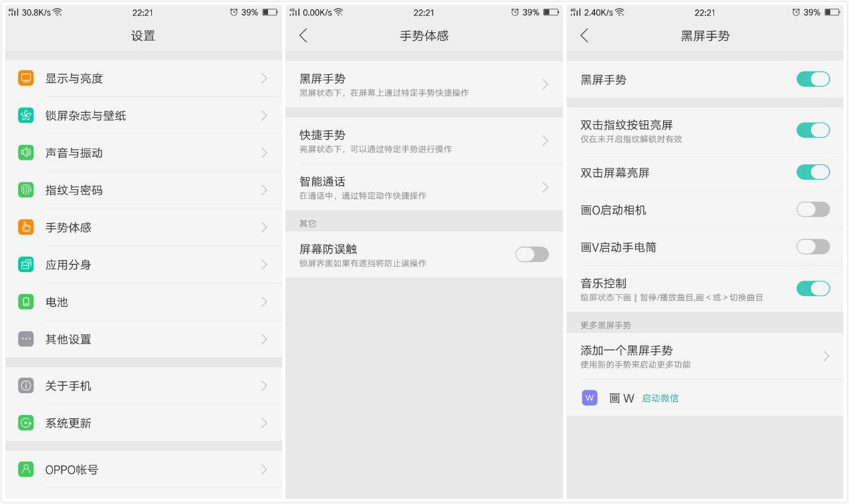Select the lock screen magazine & wallpaper icon
The width and height of the screenshot is (849, 504).
(23, 115)
